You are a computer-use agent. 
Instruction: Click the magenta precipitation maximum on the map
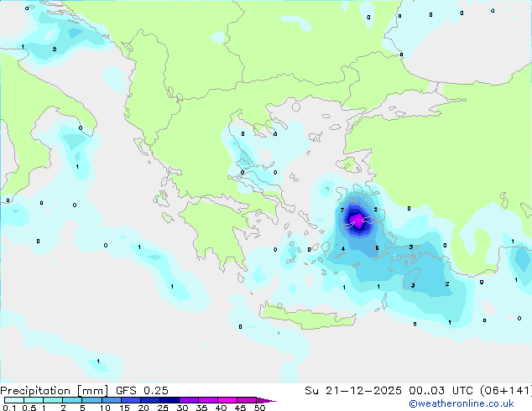coord(357,220)
